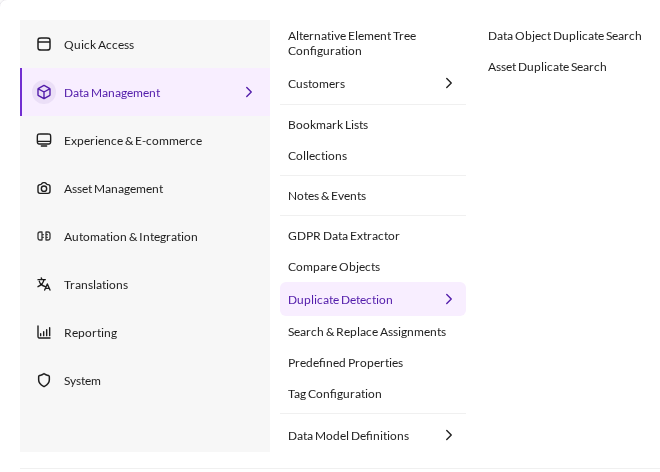Open Data Object Duplicate Search

coord(564,36)
